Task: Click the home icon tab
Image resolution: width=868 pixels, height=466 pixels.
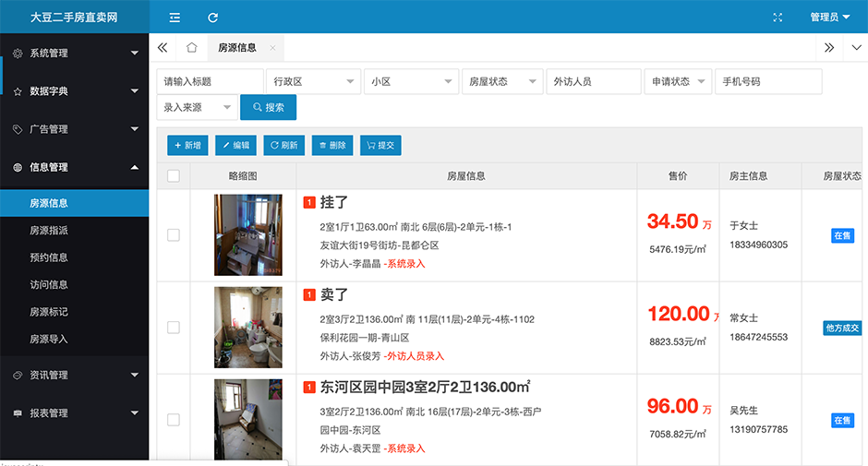Action: coord(192,47)
